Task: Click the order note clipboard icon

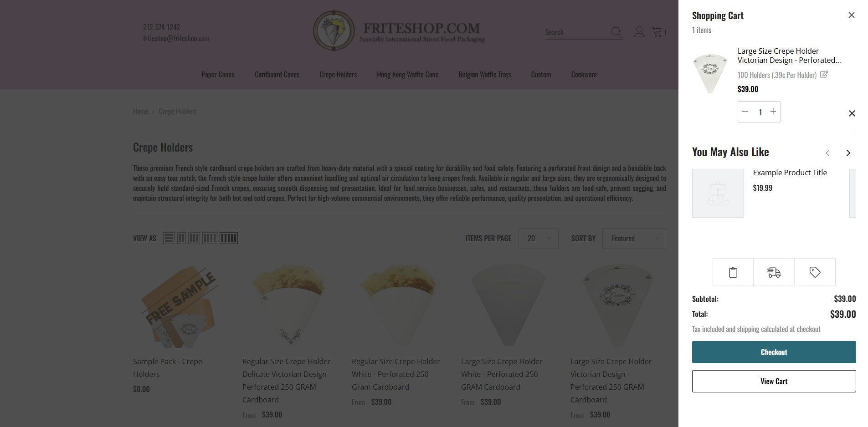Action: 733,272
